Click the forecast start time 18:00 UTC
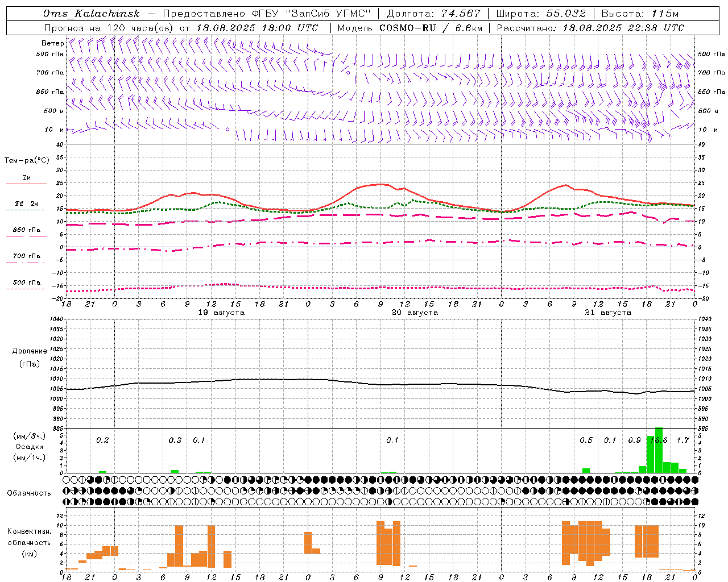Image resolution: width=728 pixels, height=582 pixels. [290, 28]
